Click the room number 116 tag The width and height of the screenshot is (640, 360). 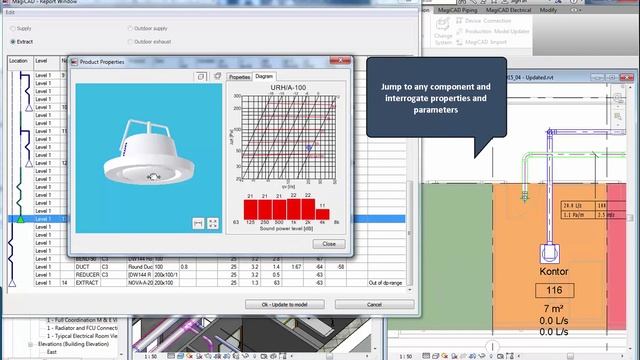(x=555, y=291)
